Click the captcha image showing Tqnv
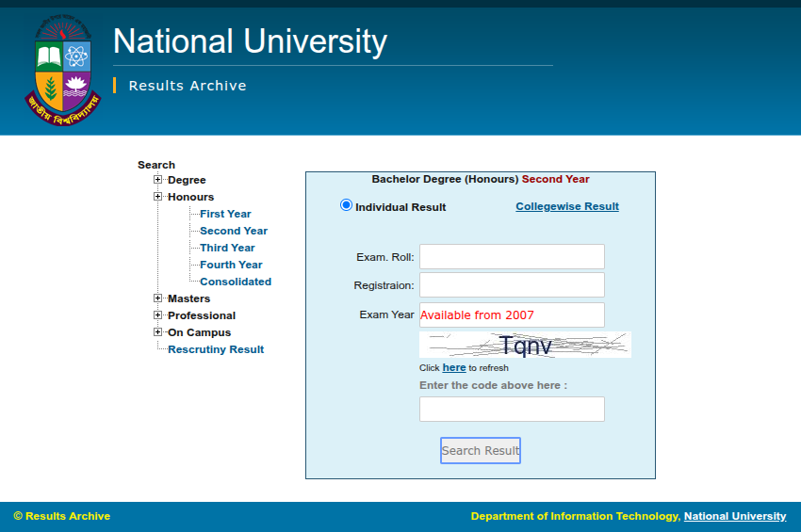 525,345
